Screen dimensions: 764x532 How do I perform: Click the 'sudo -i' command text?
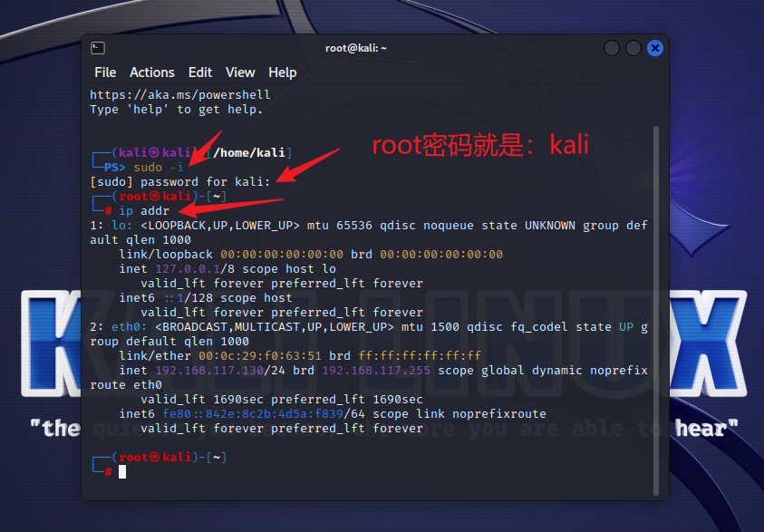coord(159,168)
